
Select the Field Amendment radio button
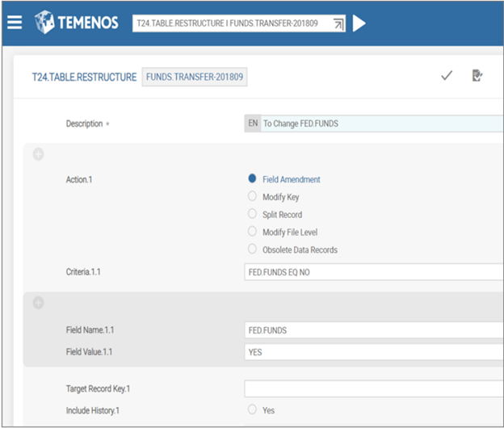tap(253, 179)
